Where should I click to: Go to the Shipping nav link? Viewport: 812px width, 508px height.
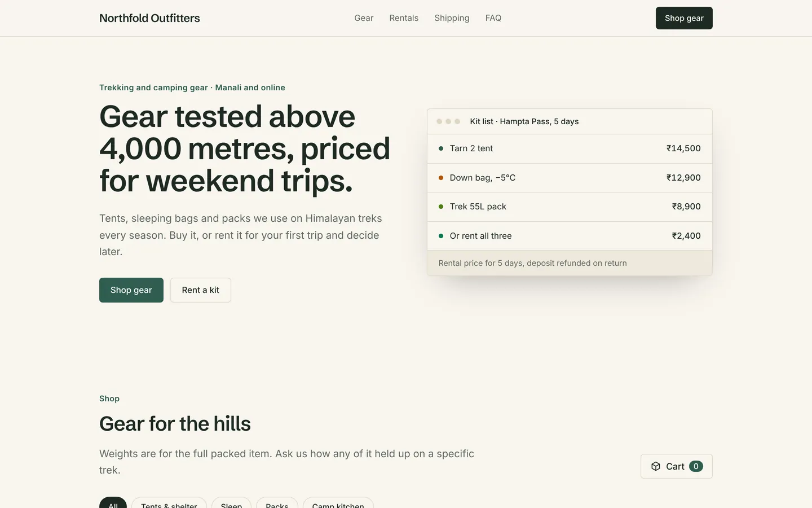click(452, 18)
